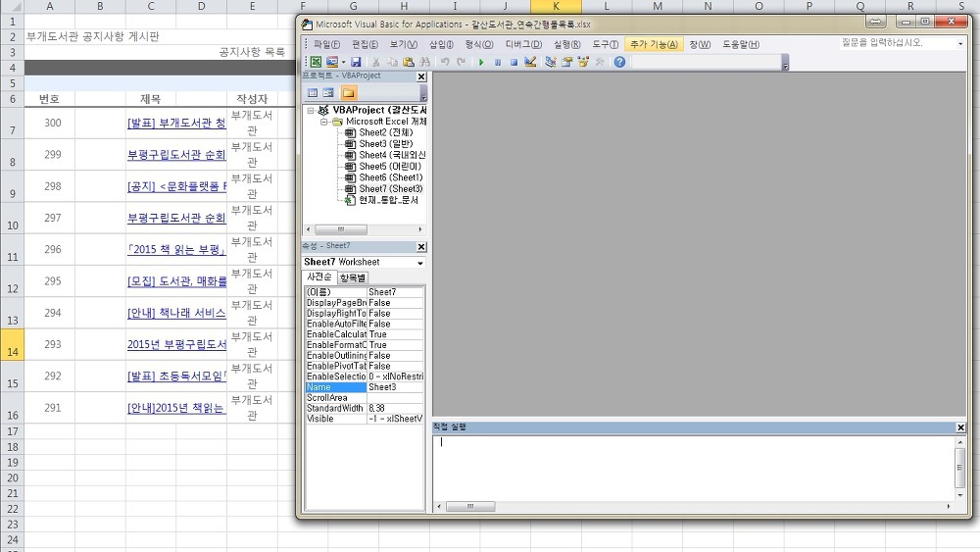Click the Reset stop icon
This screenshot has width=980, height=552.
click(514, 62)
